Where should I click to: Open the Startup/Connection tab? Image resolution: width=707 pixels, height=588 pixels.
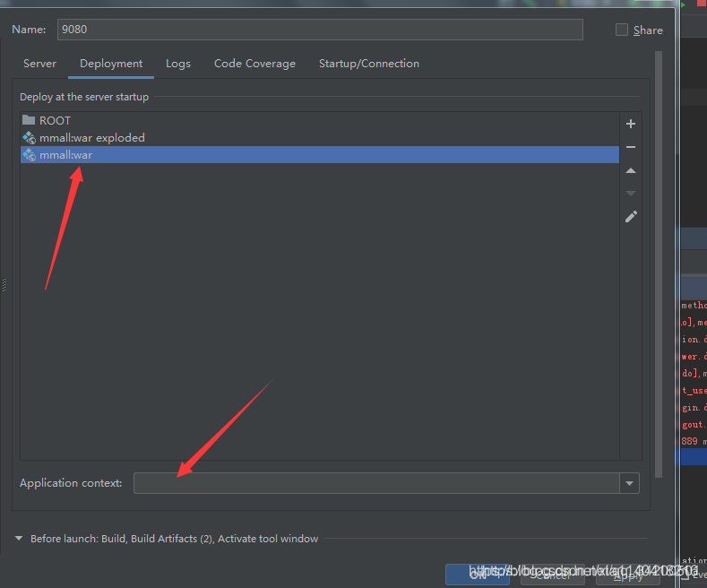[369, 64]
